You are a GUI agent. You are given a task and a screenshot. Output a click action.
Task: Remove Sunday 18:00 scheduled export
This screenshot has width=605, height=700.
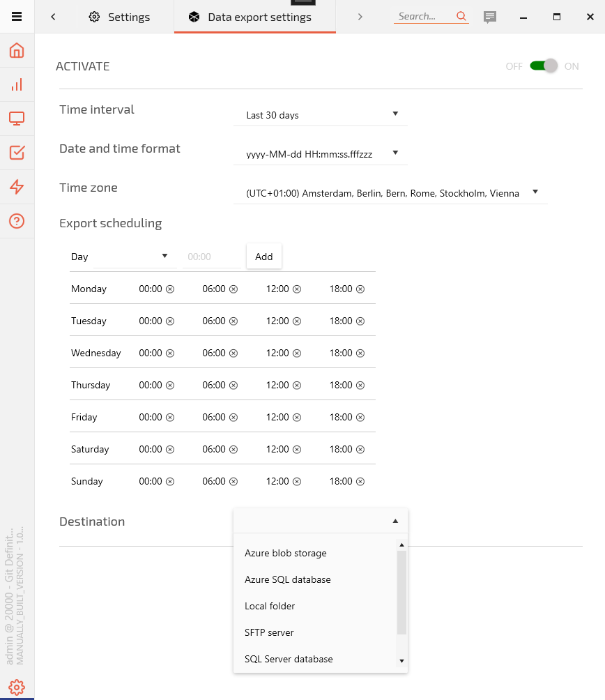click(360, 481)
